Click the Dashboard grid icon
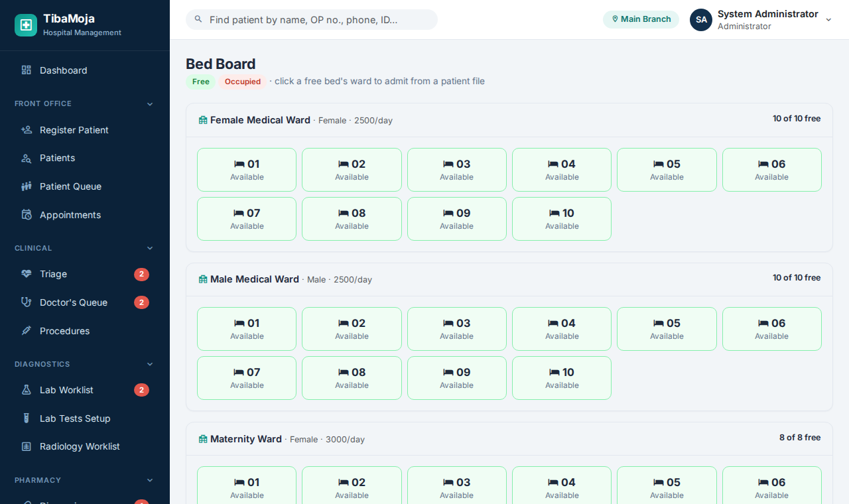This screenshot has height=504, width=849. click(x=27, y=70)
